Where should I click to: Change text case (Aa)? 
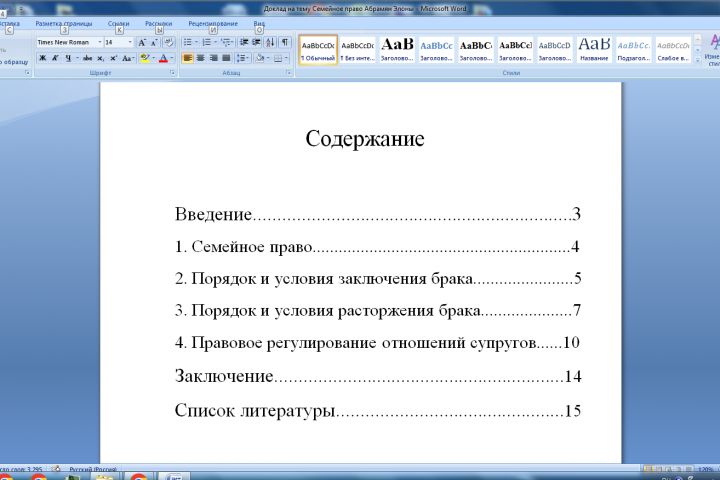pos(127,58)
